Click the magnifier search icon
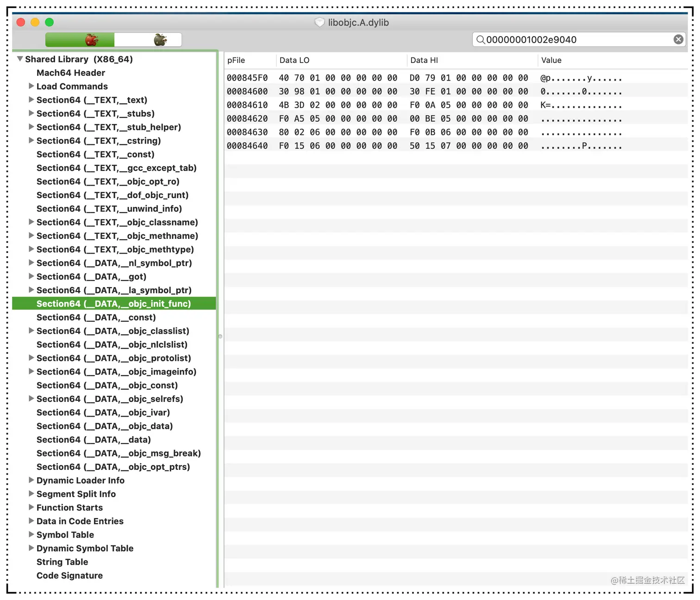700x600 pixels. tap(481, 40)
